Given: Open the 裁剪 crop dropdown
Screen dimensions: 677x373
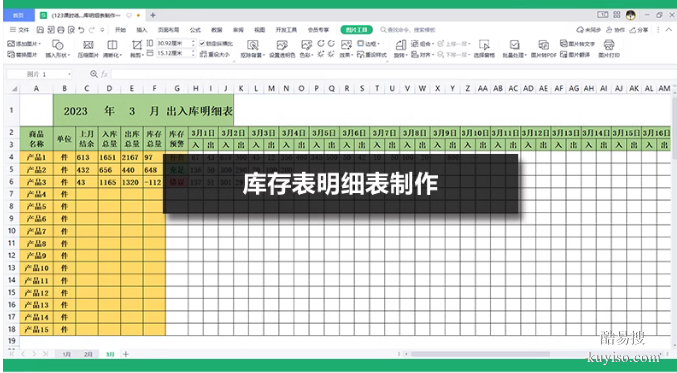Looking at the screenshot, I should click(137, 55).
